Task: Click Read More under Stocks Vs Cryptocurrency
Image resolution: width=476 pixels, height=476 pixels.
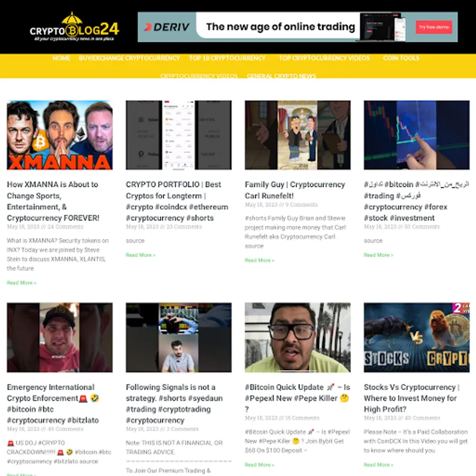Action: 379,464
